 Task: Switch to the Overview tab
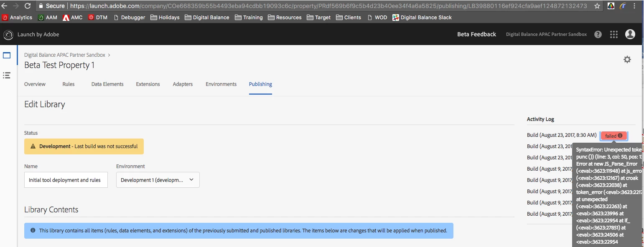coord(35,84)
